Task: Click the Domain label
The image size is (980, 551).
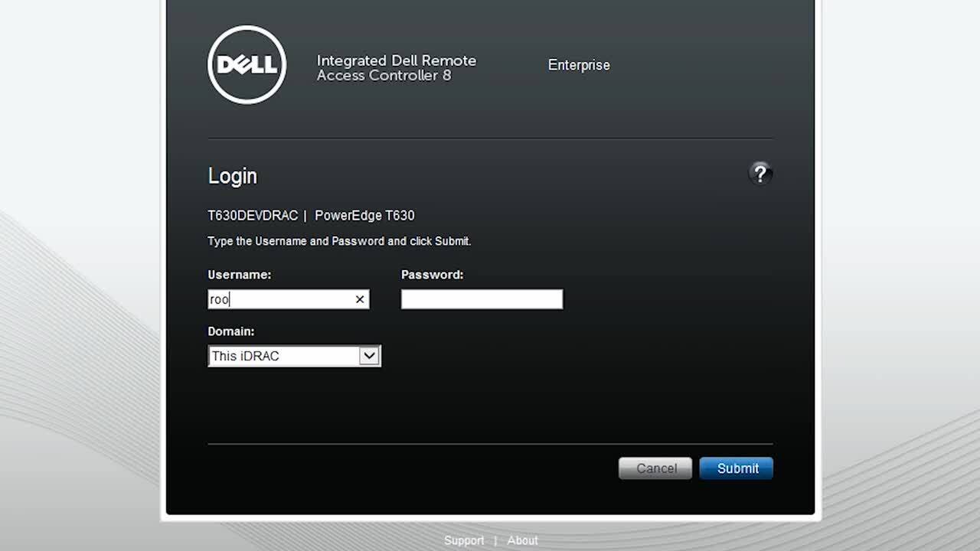Action: tap(231, 331)
